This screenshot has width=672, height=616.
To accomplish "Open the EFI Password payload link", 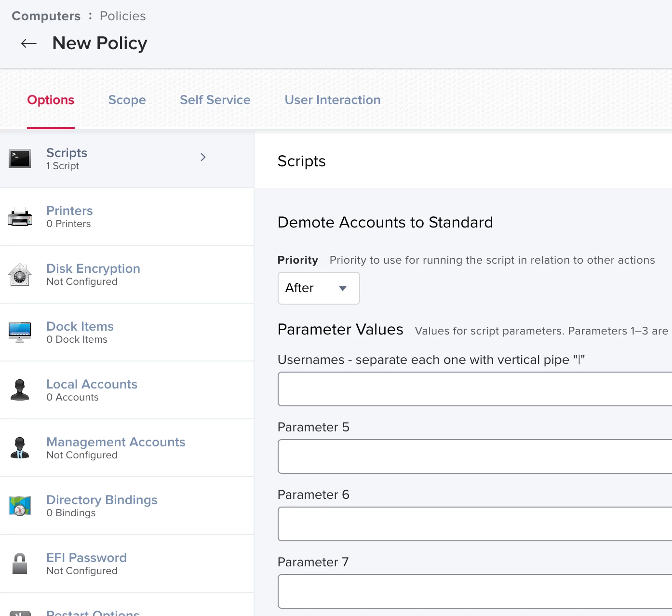I will (86, 558).
